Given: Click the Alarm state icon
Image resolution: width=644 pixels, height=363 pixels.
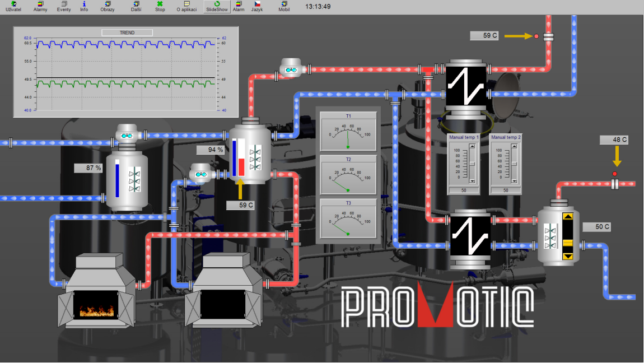Looking at the screenshot, I should click(239, 6).
